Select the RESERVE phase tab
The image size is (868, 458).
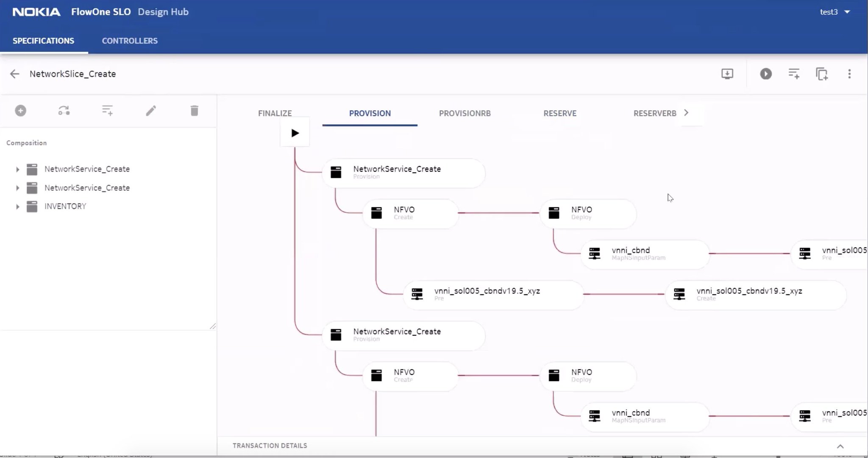coord(559,113)
